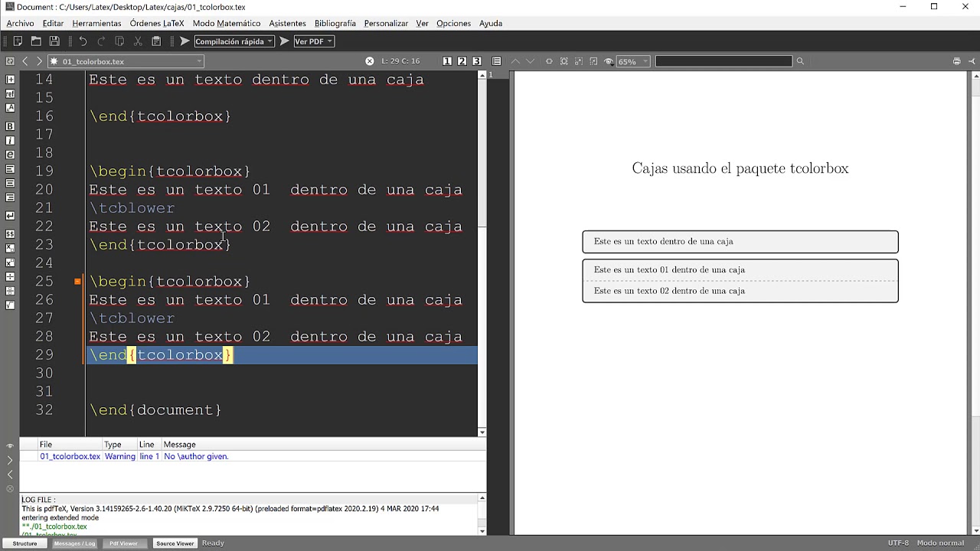The height and width of the screenshot is (551, 980).
Task: Paste from clipboard icon
Action: point(156,41)
